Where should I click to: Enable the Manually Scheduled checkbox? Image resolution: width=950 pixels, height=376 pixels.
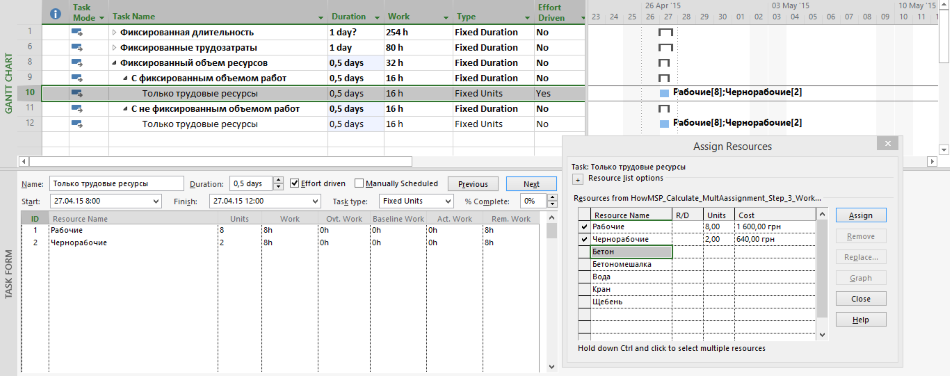click(x=359, y=183)
